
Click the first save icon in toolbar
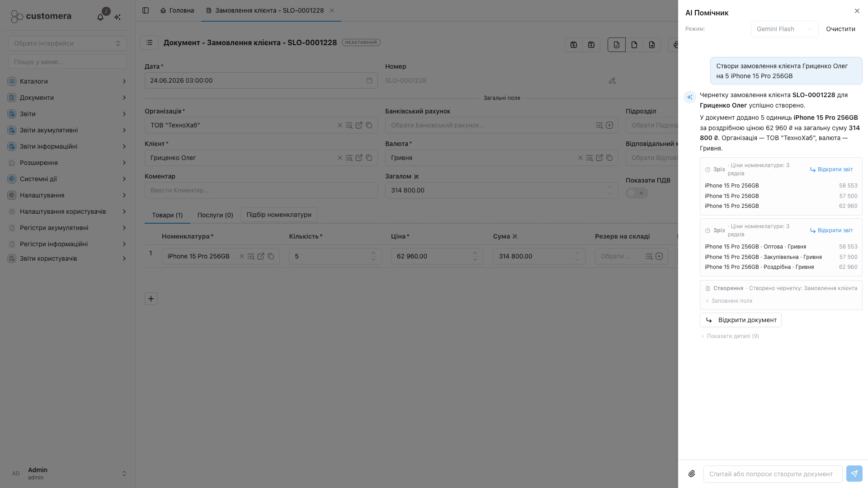click(x=574, y=45)
